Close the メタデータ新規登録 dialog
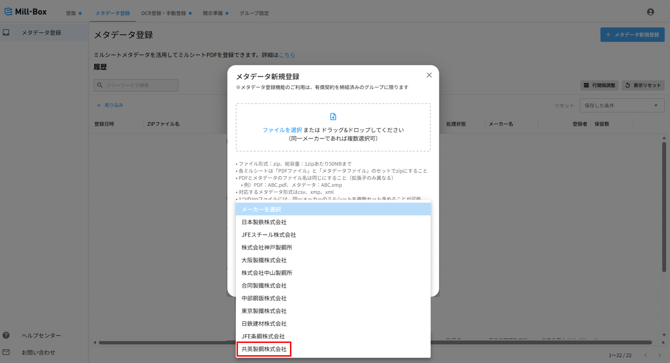Image resolution: width=670 pixels, height=363 pixels. [429, 75]
